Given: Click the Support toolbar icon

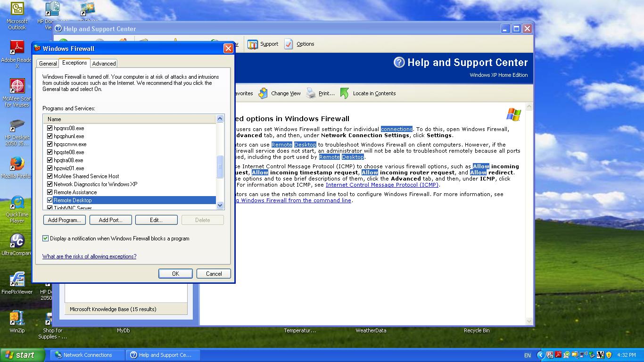Looking at the screenshot, I should [253, 44].
